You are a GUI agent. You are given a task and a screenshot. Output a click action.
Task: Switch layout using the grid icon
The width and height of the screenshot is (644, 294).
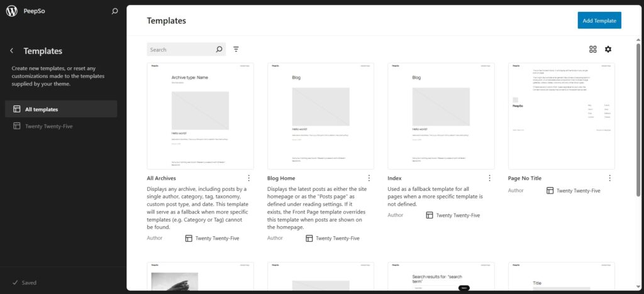(x=592, y=50)
